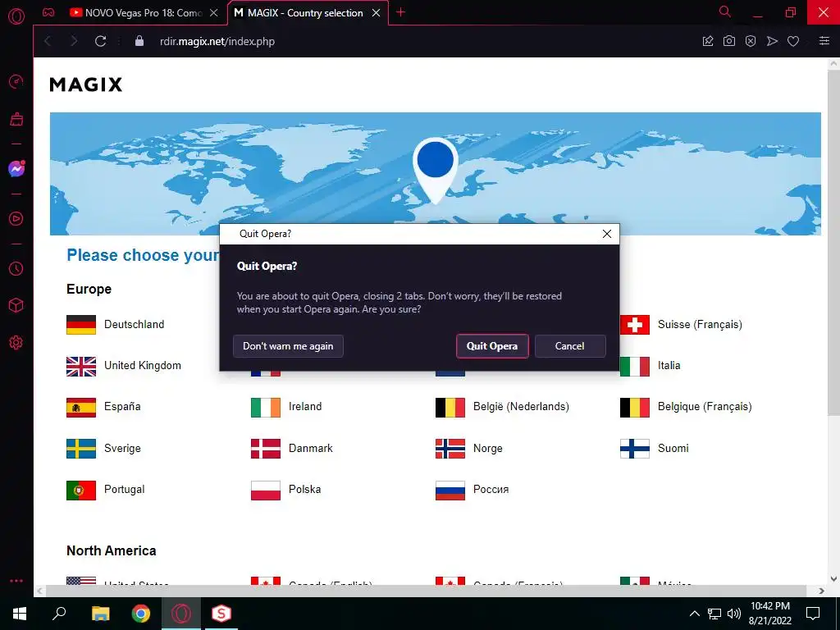Go back to previous page
The image size is (840, 630).
pyautogui.click(x=48, y=41)
